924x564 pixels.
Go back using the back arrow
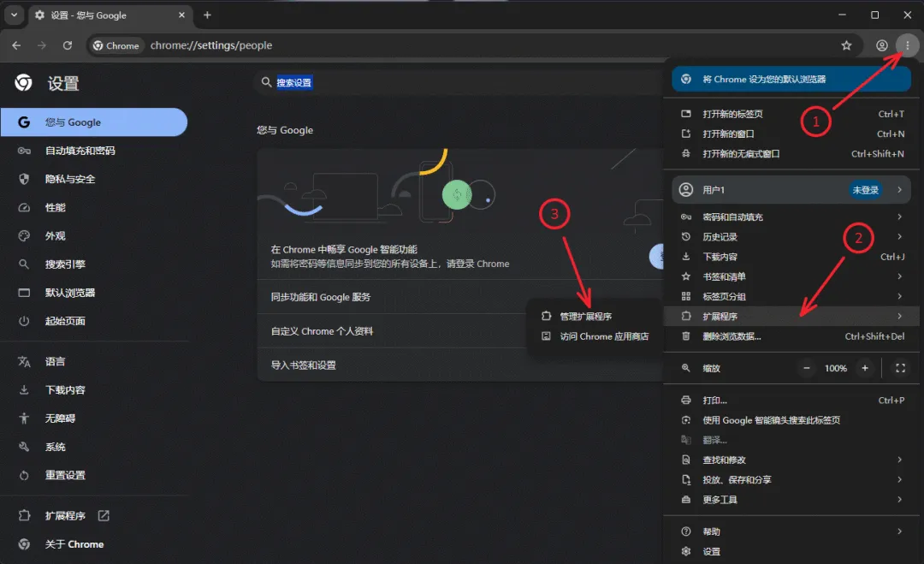pyautogui.click(x=16, y=45)
